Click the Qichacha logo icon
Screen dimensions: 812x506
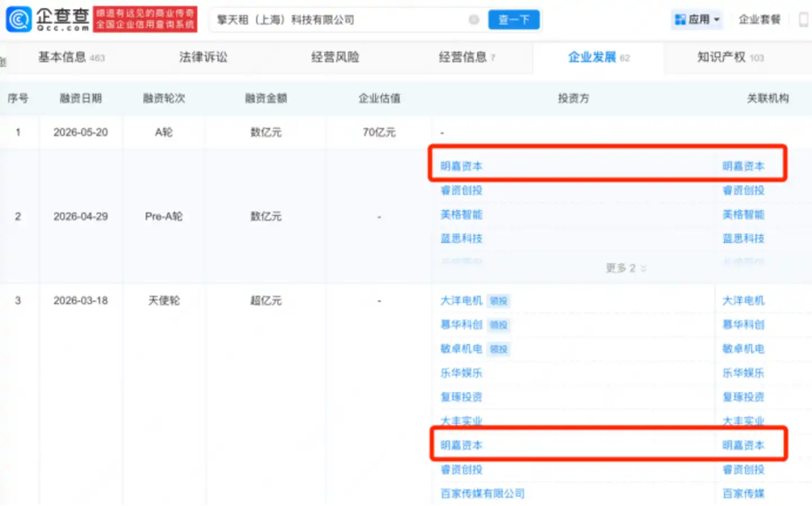(19, 19)
